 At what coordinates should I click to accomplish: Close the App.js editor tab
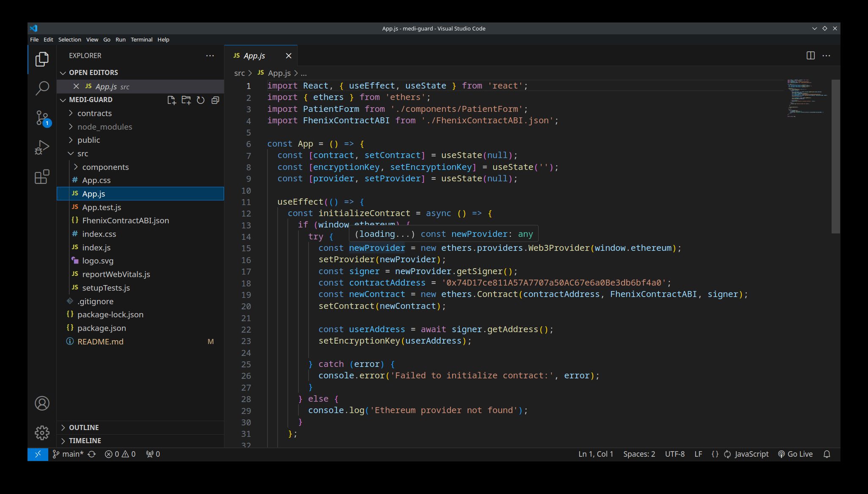[289, 56]
